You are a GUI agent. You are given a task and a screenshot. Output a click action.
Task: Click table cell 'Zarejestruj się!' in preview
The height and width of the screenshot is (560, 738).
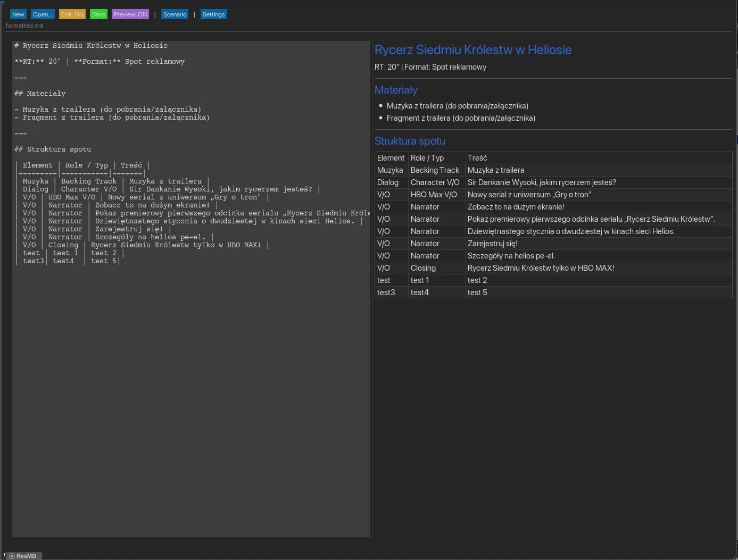(x=599, y=244)
